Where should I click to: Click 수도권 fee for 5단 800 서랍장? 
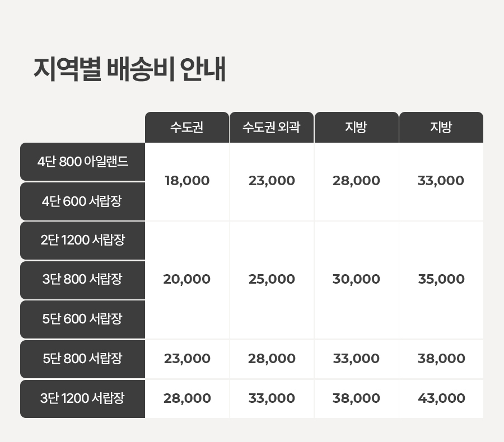click(187, 359)
